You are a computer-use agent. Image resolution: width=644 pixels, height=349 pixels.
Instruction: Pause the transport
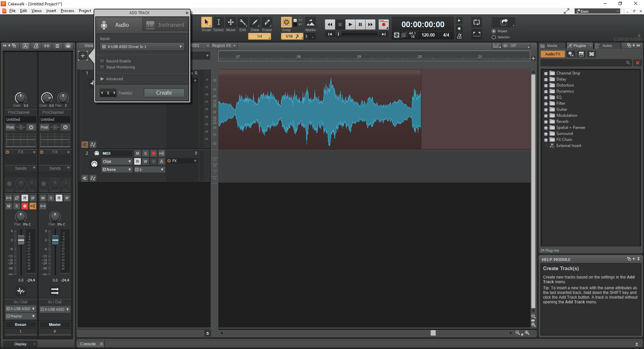[360, 24]
